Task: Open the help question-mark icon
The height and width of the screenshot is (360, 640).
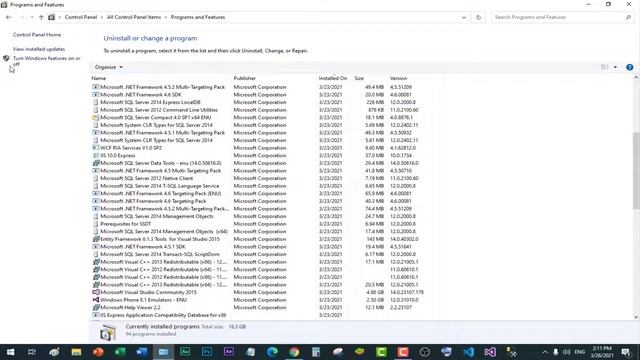Action: pyautogui.click(x=630, y=67)
